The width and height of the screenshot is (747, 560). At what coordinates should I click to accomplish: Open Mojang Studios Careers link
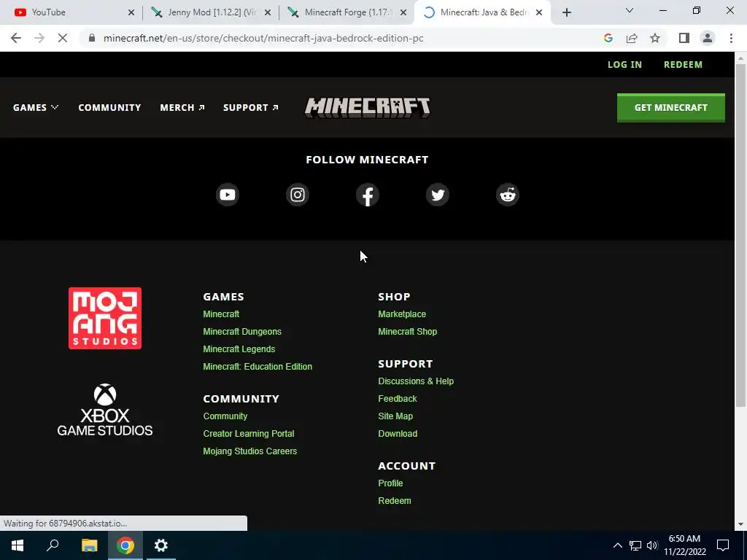coord(250,451)
